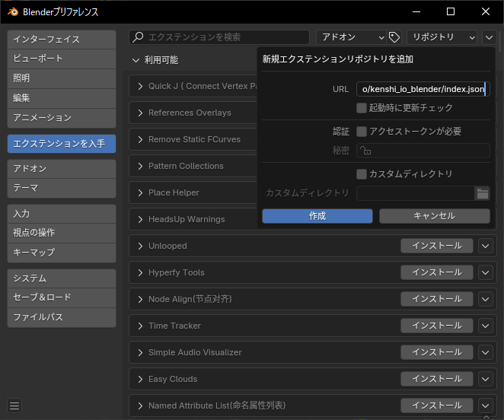Switch to the ビューポート tab
The height and width of the screenshot is (420, 504).
click(62, 59)
